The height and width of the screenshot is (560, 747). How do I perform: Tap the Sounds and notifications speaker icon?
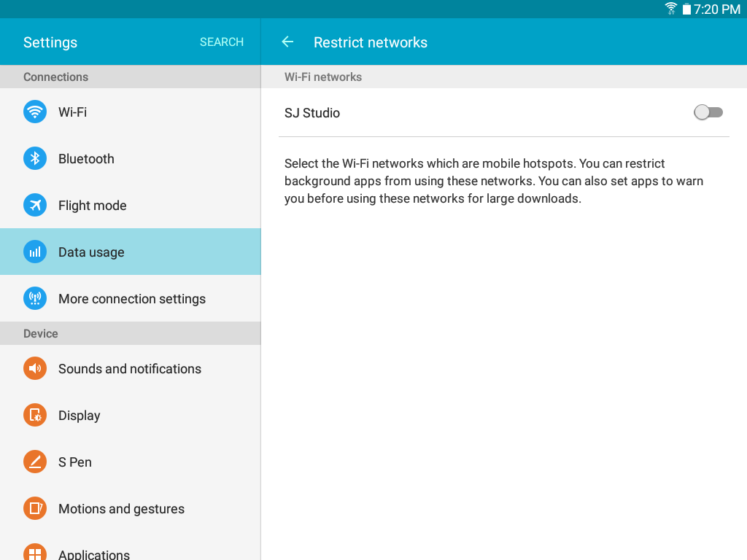[x=35, y=368]
